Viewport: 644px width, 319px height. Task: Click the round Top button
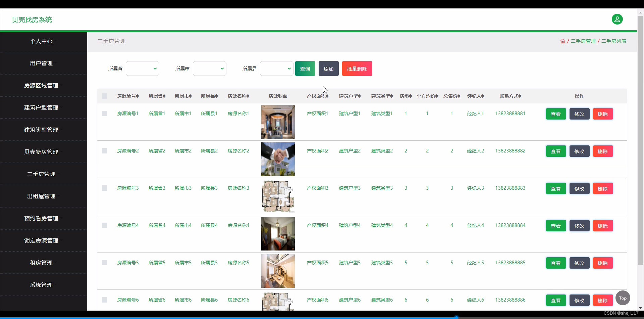623,298
